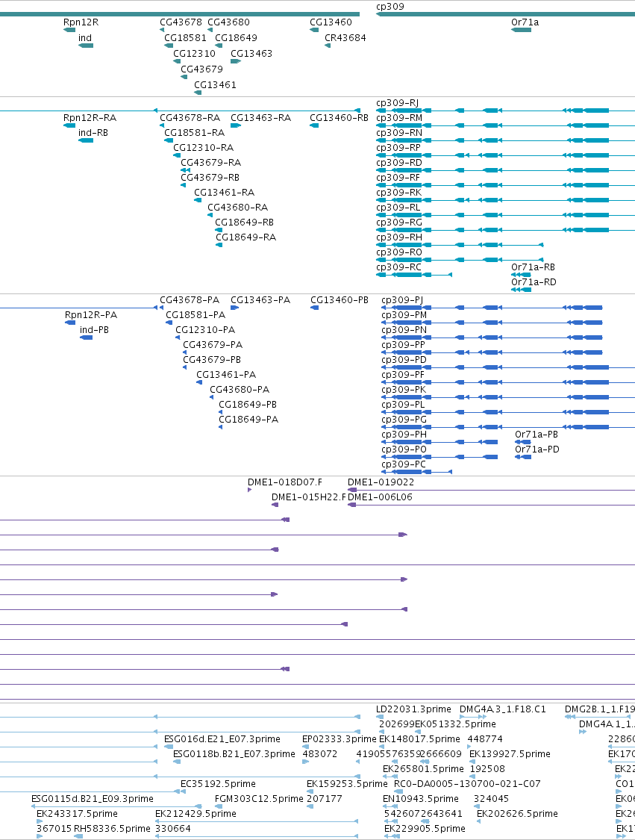Image resolution: width=635 pixels, height=840 pixels.
Task: Select the cp309 gene span label
Action: click(390, 7)
